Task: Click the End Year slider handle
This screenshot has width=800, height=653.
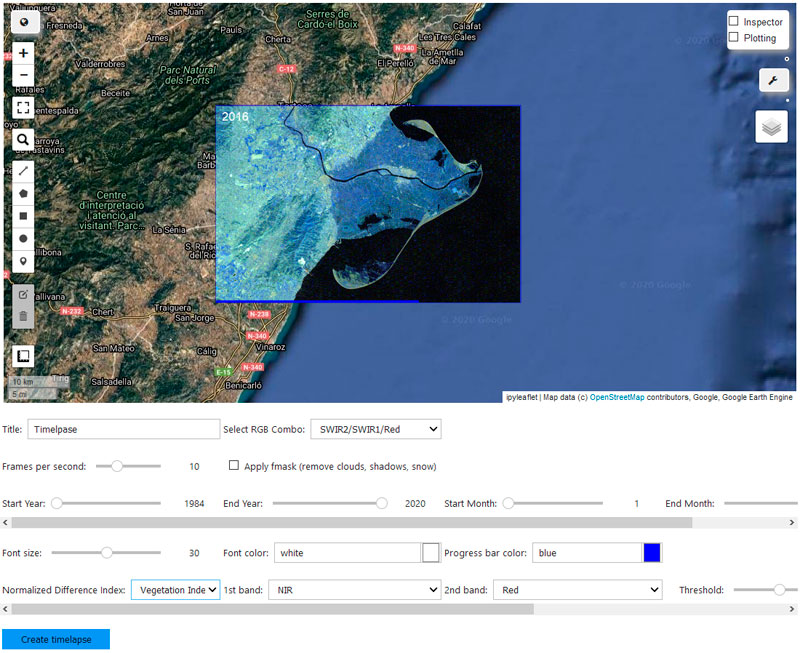Action: [x=382, y=503]
